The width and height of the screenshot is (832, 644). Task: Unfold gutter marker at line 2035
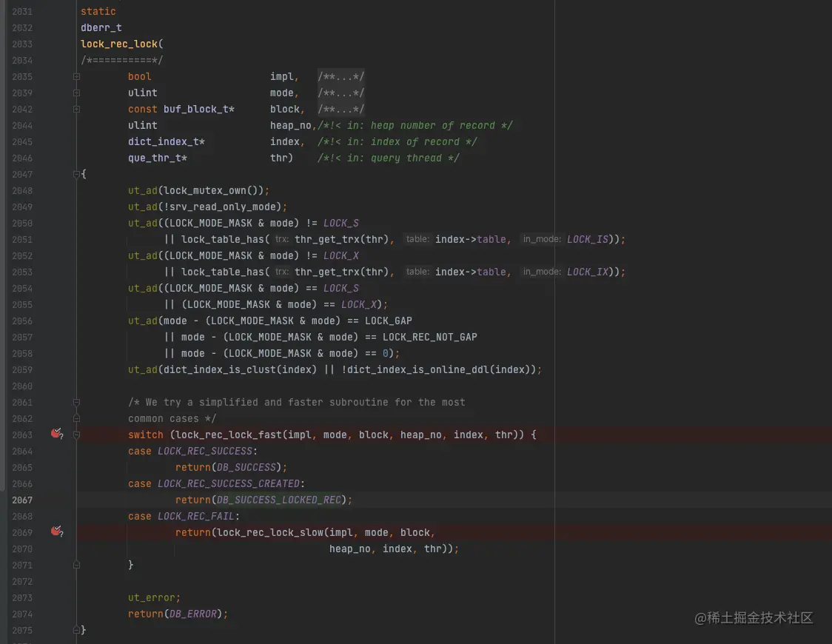(76, 76)
